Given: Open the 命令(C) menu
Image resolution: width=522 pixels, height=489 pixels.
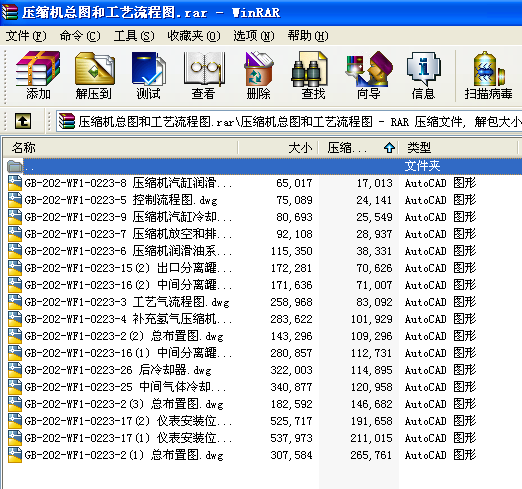Looking at the screenshot, I should pos(80,36).
